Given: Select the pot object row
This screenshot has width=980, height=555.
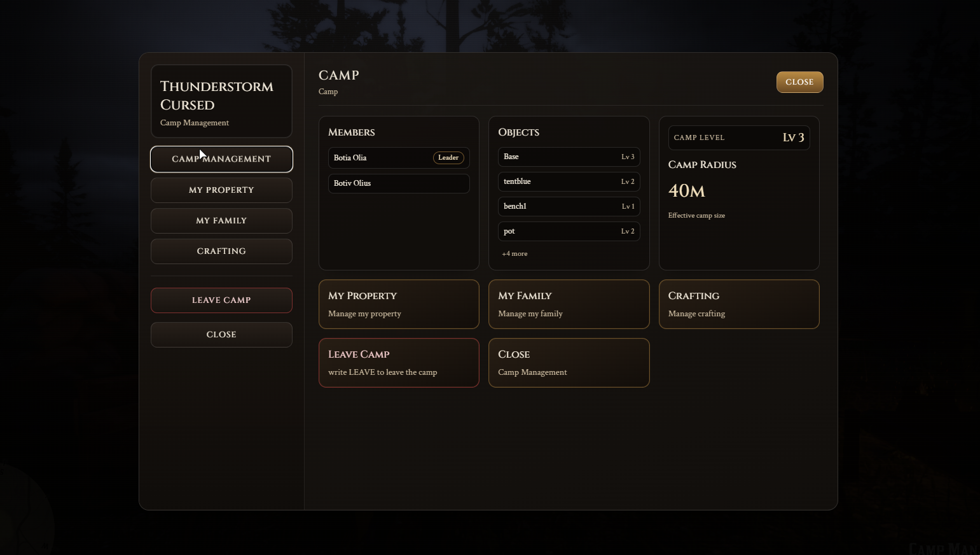Looking at the screenshot, I should tap(569, 231).
